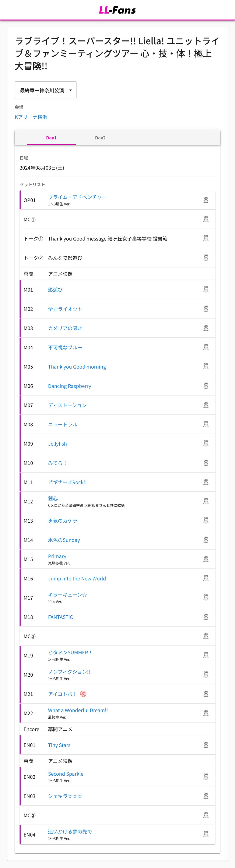This screenshot has width=235, height=868.
Task: Click costume icon for M05 Thank you Good morning
Action: coord(206,366)
